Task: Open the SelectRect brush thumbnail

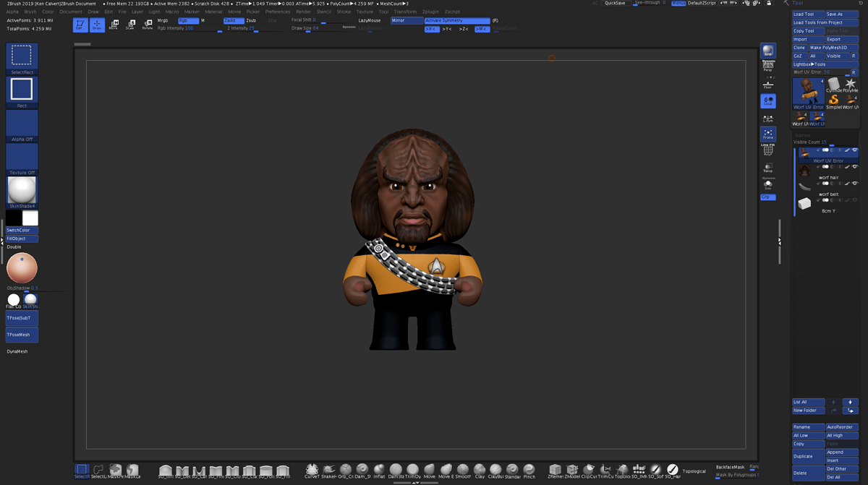Action: (x=22, y=58)
